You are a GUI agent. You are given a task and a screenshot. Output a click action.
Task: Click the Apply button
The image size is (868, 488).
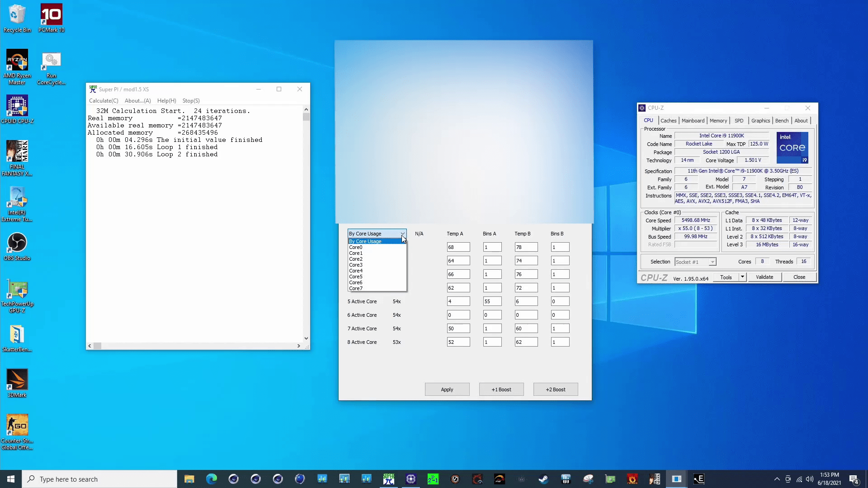[x=447, y=389]
